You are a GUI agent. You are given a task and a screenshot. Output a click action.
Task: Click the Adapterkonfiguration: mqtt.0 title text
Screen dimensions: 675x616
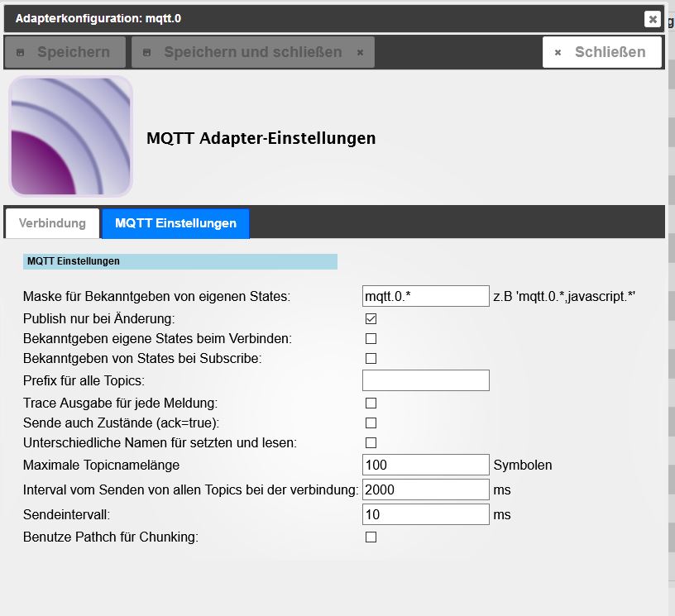pos(98,18)
